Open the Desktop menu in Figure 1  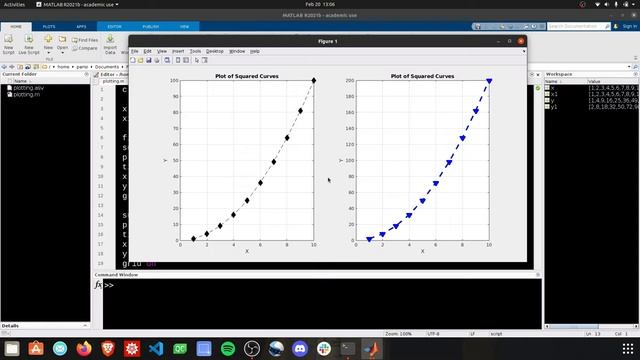[x=214, y=51]
